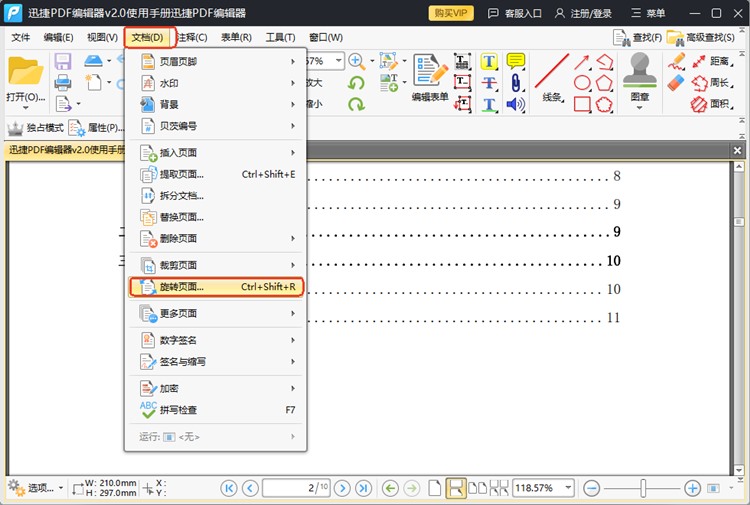750x505 pixels.
Task: Choose 旋转页面 from the menu
Action: coord(216,287)
